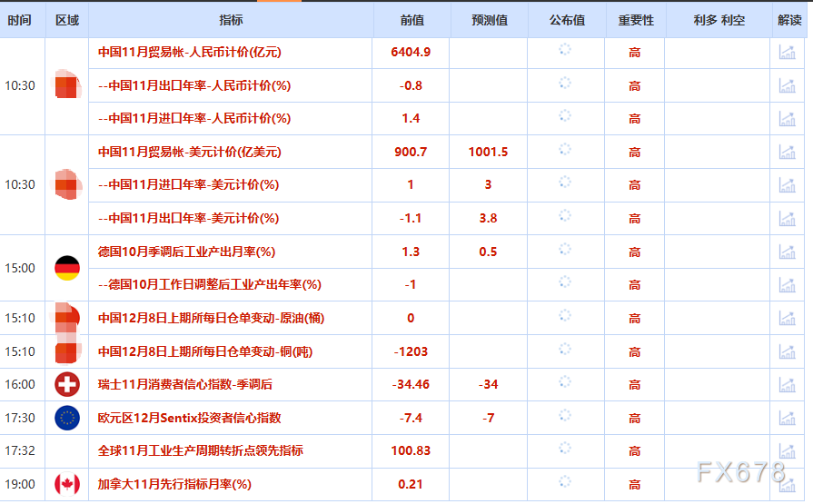Click the 高 importance label for 德国10月季调后工业产出月率
813x504 pixels.
[635, 252]
